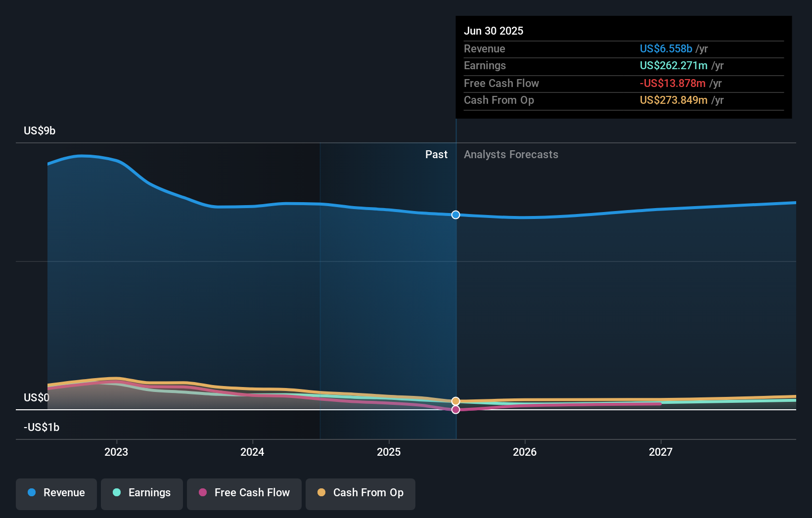Click the Earnings row label in tooltip
The width and height of the screenshot is (812, 518).
coord(485,65)
